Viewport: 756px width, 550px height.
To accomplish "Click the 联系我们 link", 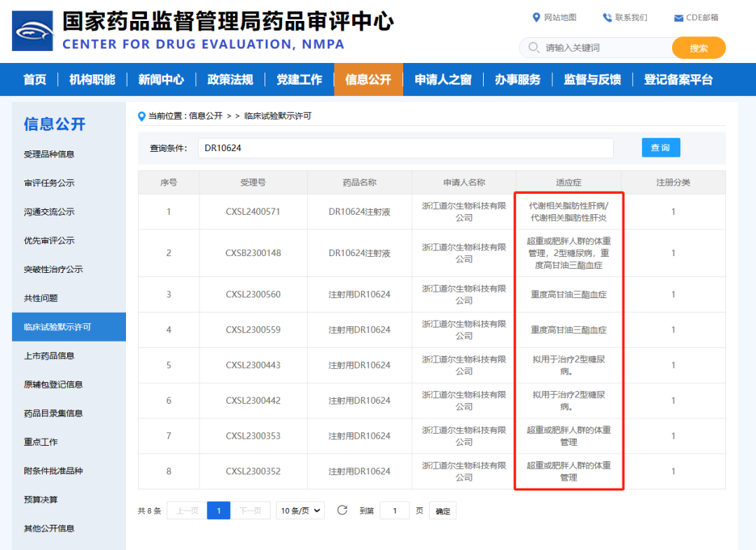I will click(x=631, y=17).
